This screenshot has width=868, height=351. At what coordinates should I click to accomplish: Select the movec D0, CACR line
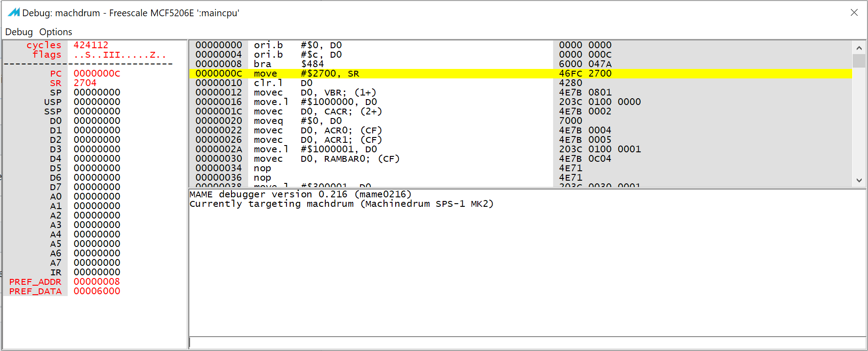point(521,111)
